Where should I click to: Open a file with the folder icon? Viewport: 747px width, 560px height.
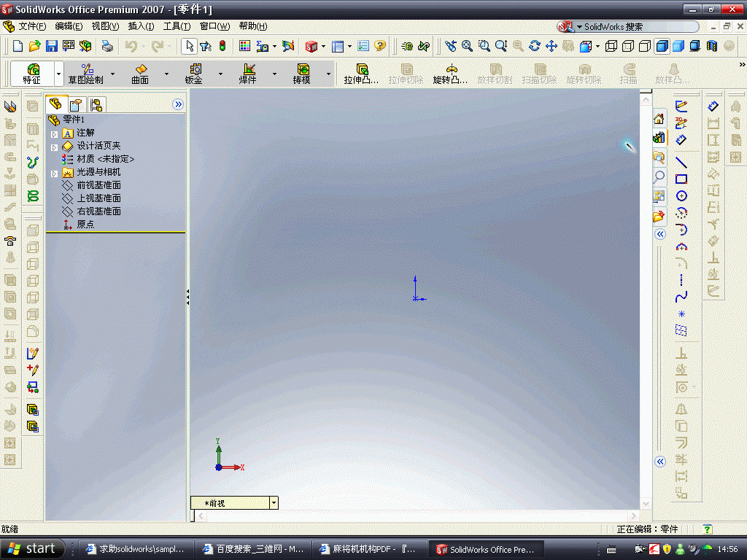tap(34, 46)
